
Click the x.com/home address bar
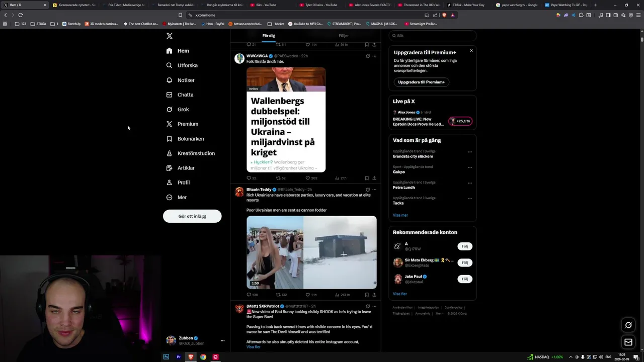307,15
